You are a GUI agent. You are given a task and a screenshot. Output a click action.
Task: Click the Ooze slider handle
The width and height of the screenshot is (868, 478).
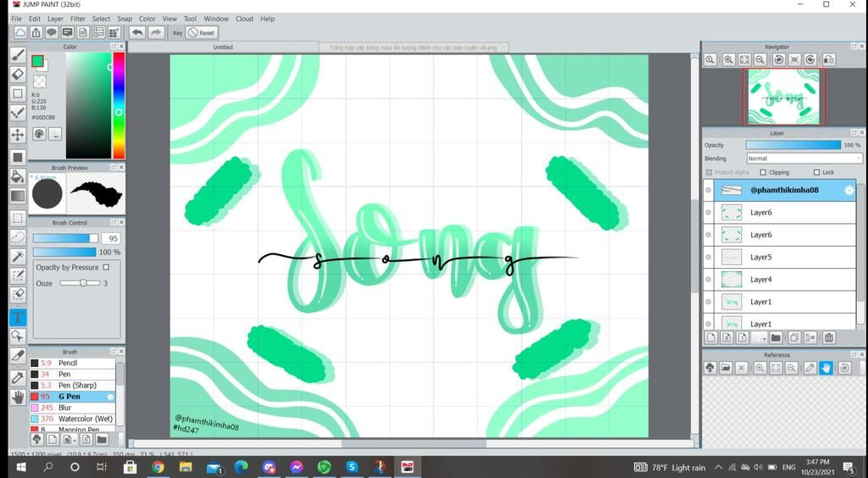click(83, 283)
